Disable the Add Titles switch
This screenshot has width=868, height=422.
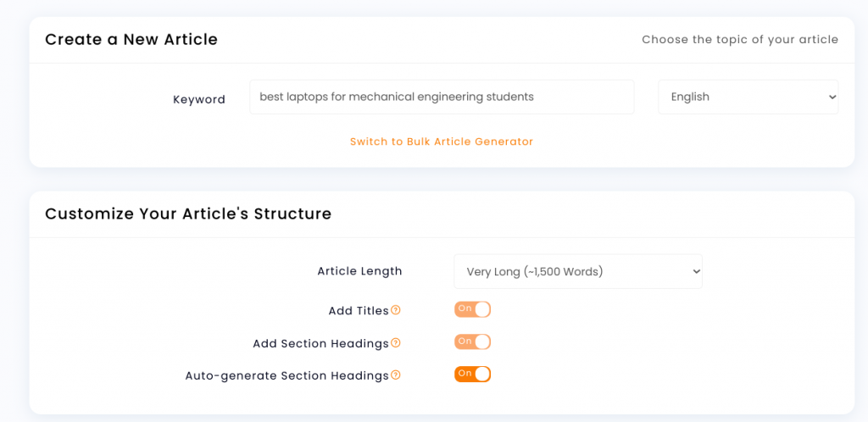473,309
